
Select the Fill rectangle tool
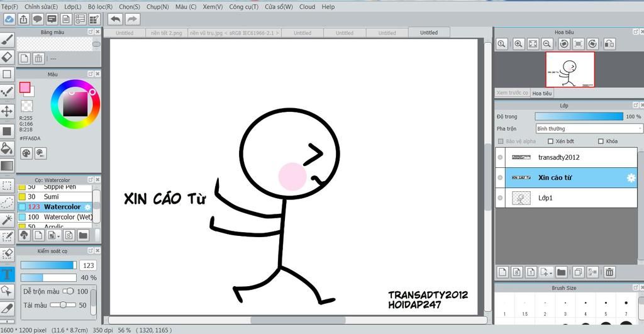(7, 131)
